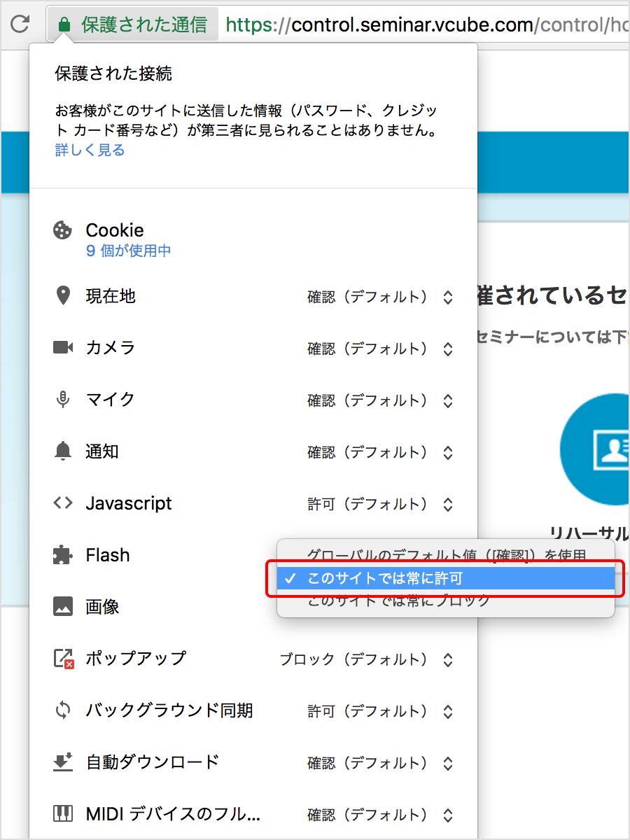Open the 9 個が使用中 cookies link

pyautogui.click(x=128, y=251)
